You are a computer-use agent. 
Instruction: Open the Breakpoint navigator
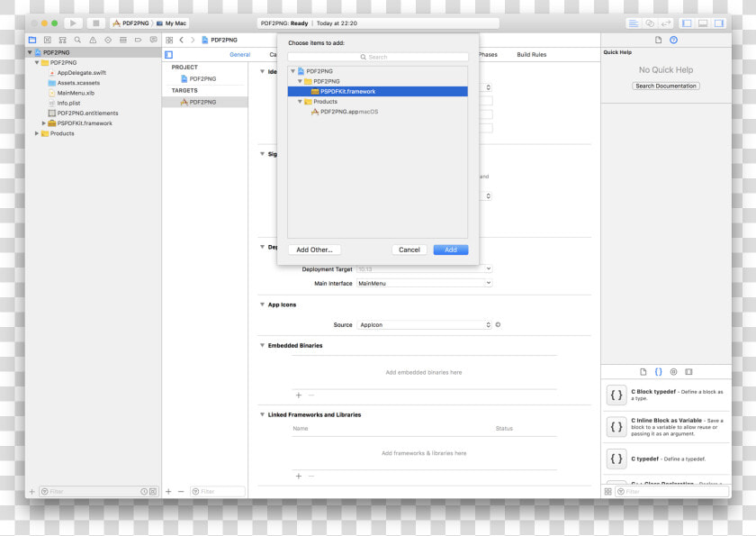(138, 40)
